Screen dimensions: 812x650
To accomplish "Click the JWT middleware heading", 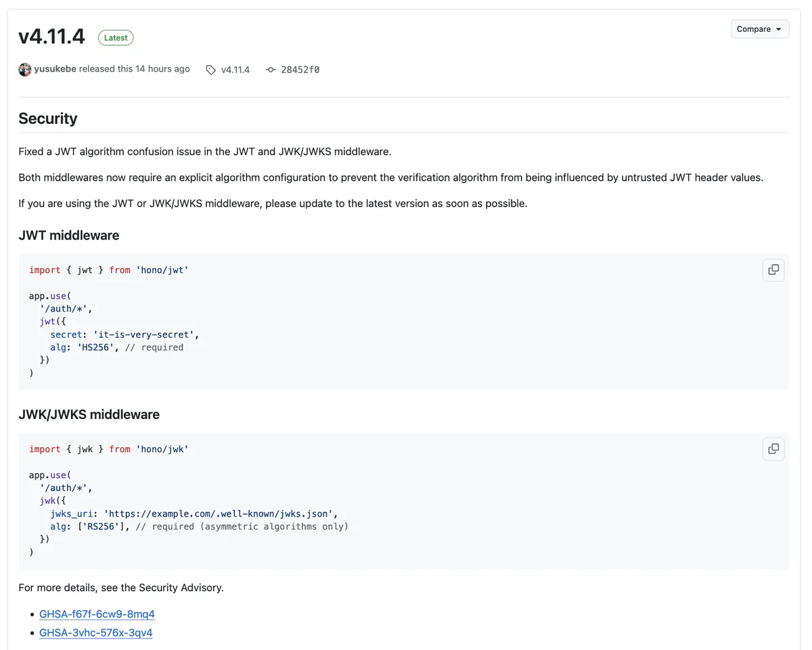I will (68, 236).
